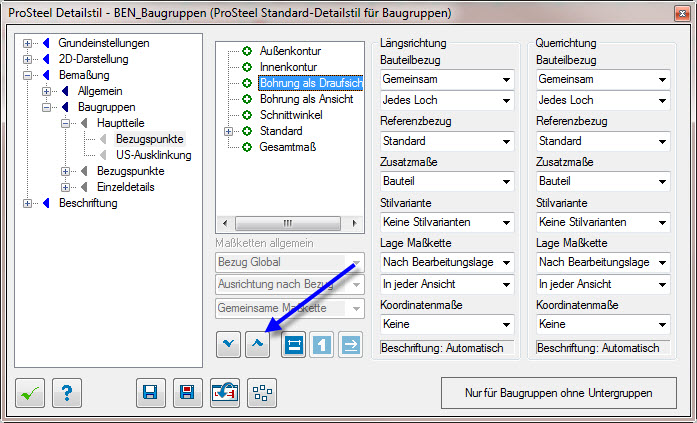The image size is (697, 423).
Task: Open Querrichtung Zusatzmaße Bauteil dropdown
Action: (x=603, y=181)
